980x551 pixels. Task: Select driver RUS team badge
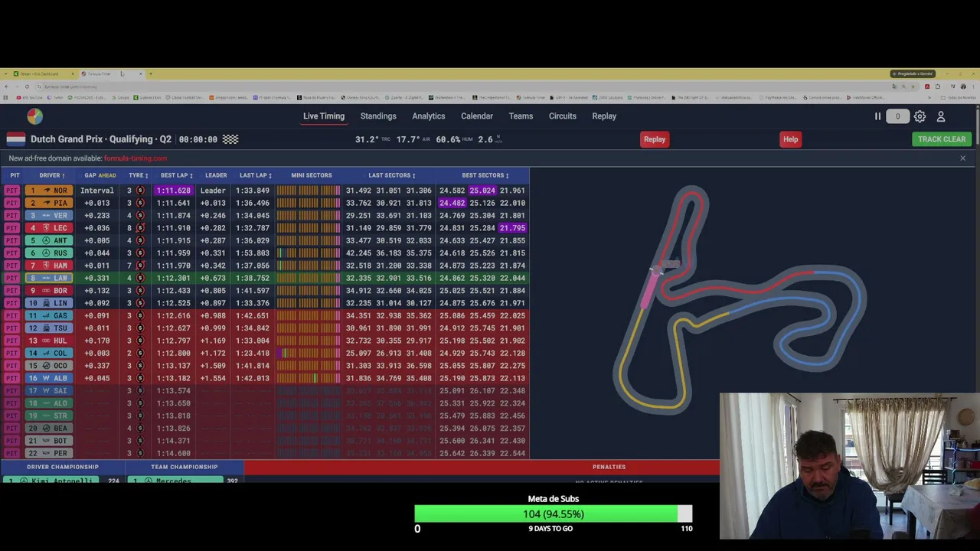[x=49, y=253]
